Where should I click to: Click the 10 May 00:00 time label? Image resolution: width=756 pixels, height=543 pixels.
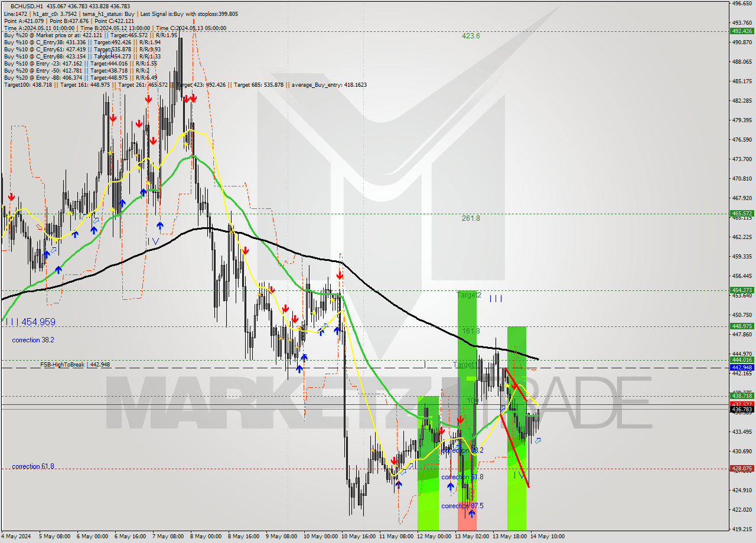coord(320,537)
